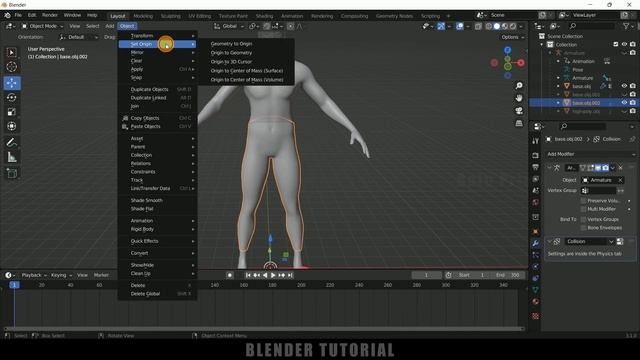Switch to the Sculpting workspace tab
640x360 pixels.
170,16
